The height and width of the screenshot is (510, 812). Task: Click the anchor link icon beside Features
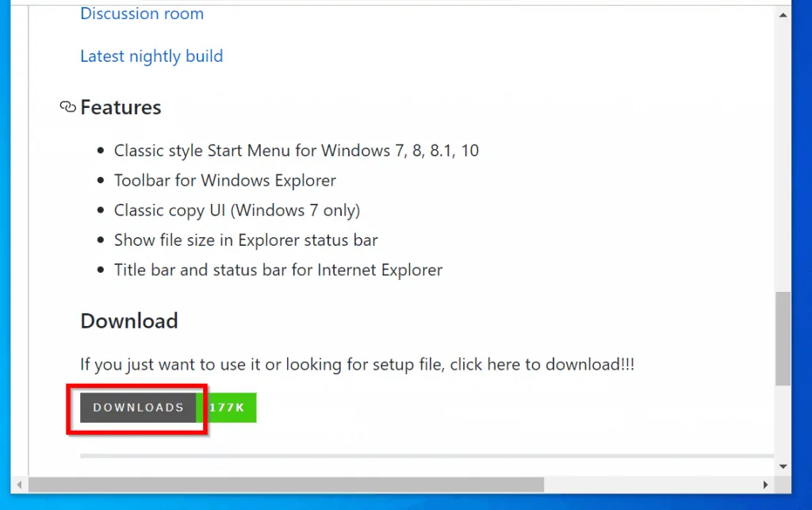click(x=67, y=107)
